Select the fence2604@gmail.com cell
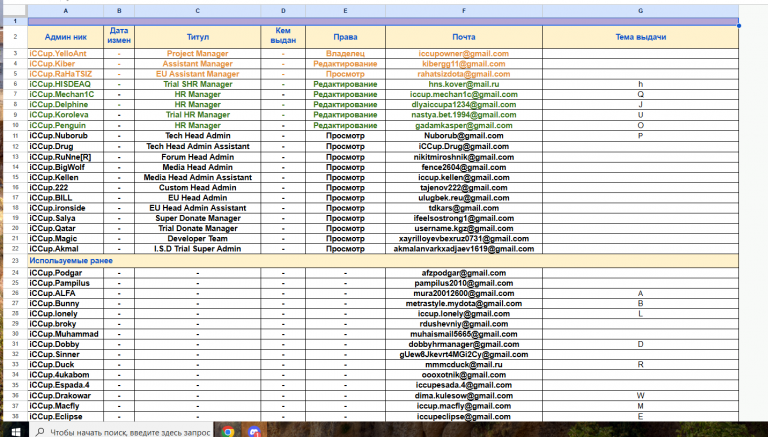768x437 pixels. point(464,167)
